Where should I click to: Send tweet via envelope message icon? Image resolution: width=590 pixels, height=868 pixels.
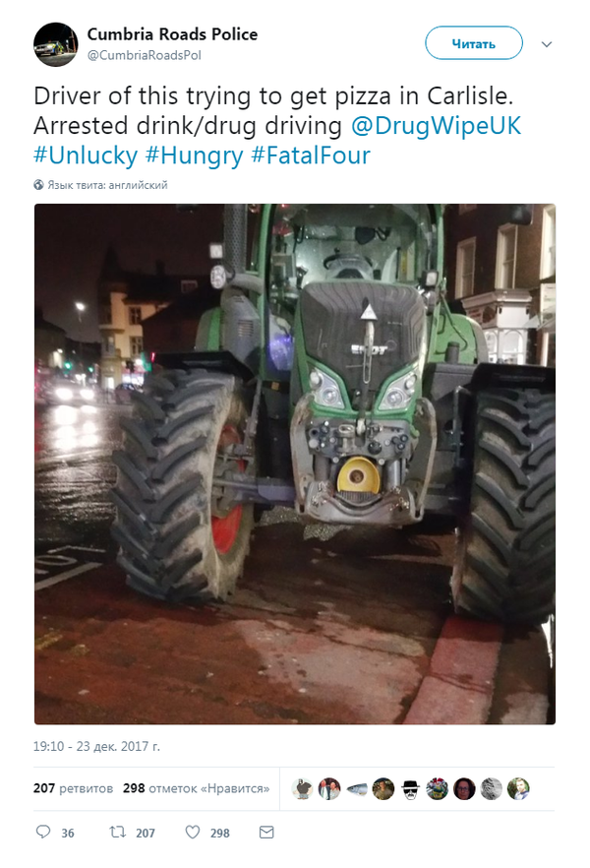266,832
